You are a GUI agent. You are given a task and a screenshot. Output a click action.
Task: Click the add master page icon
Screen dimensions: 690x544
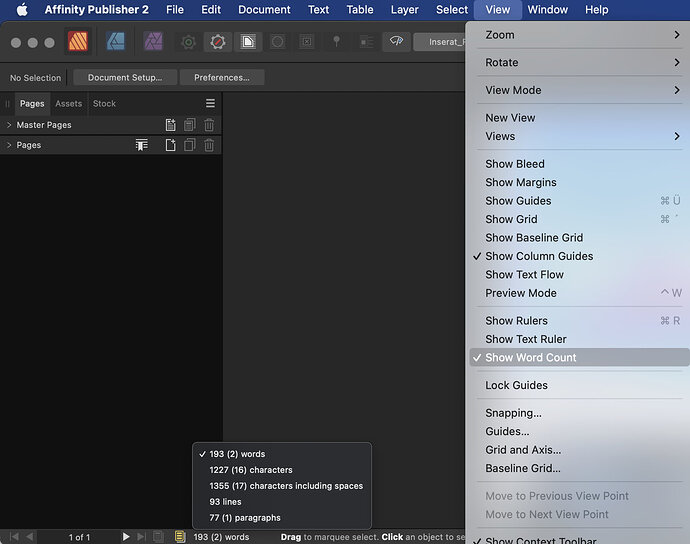[170, 125]
